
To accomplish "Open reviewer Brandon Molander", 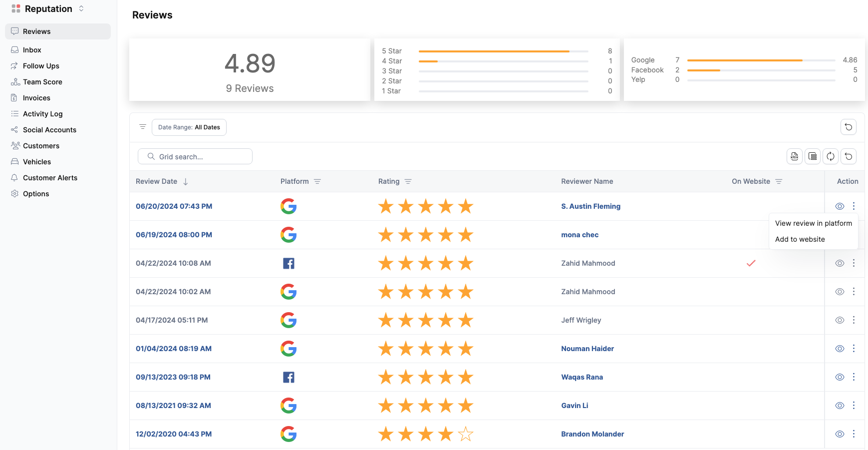I will pos(592,434).
